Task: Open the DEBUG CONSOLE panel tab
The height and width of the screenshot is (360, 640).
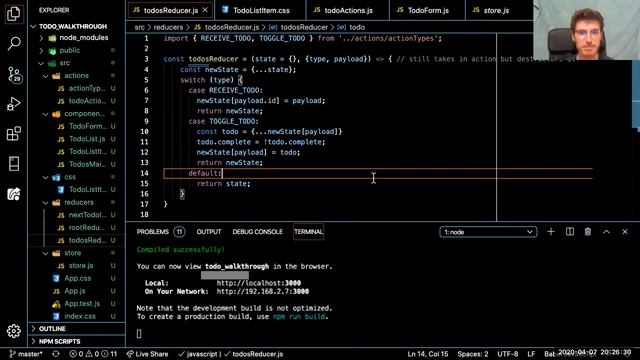Action: click(x=257, y=232)
